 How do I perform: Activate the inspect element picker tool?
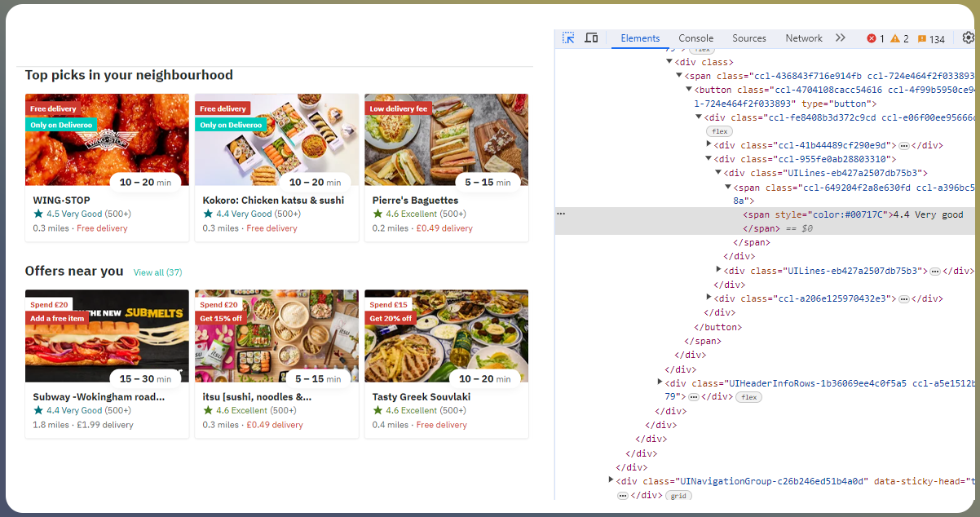tap(568, 38)
